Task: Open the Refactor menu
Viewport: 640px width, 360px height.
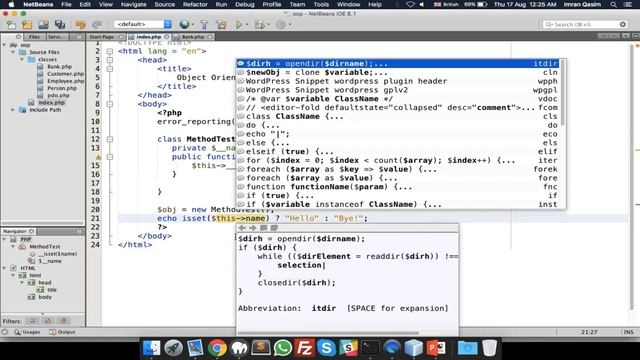Action: point(195,4)
